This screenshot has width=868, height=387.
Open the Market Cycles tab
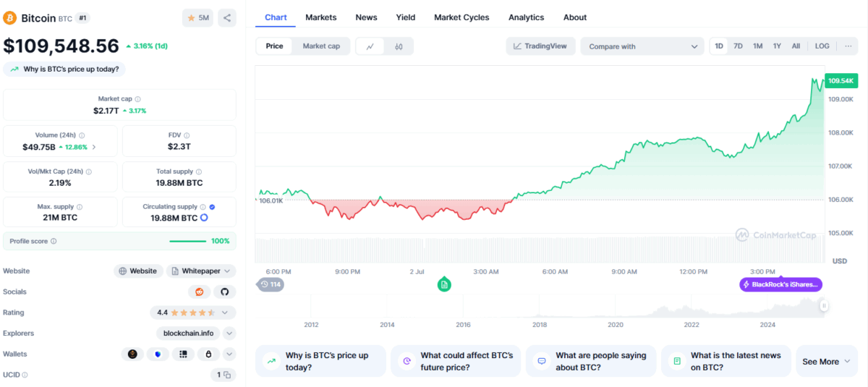[461, 17]
